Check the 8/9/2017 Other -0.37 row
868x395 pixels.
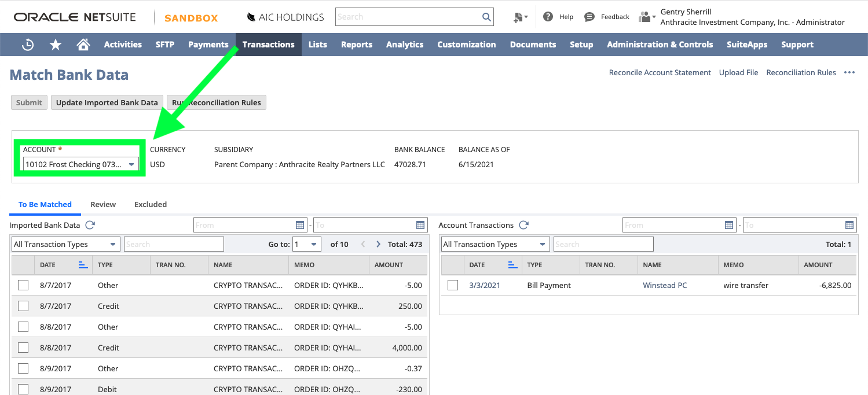point(23,368)
